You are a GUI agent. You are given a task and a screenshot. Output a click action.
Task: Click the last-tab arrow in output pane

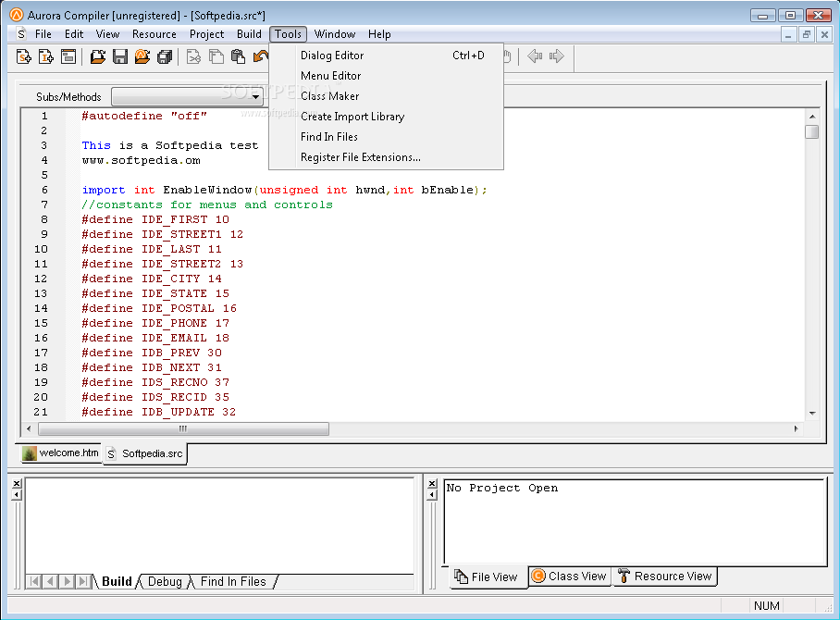(x=83, y=581)
